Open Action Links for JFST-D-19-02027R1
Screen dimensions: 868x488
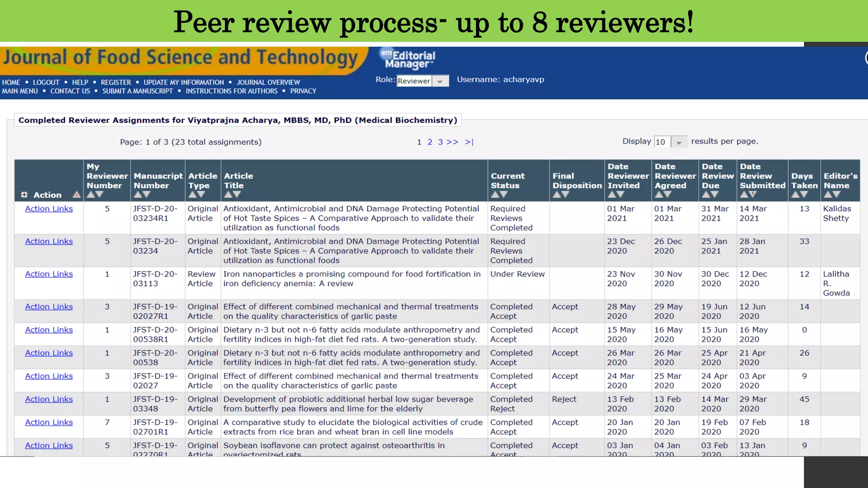point(49,307)
